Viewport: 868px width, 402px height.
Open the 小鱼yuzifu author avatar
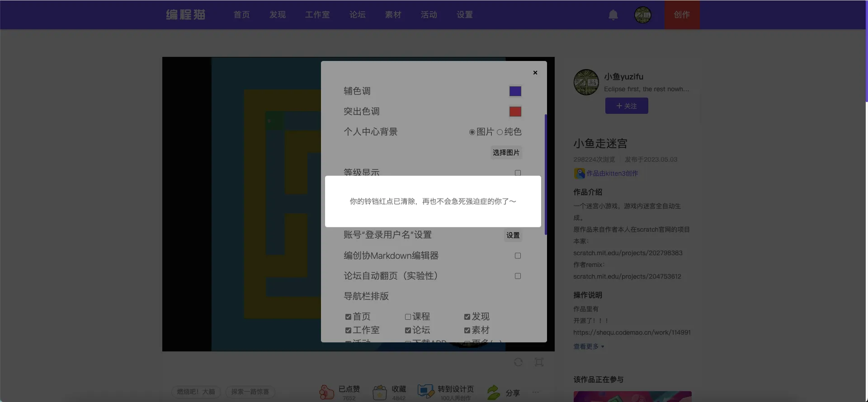[586, 82]
